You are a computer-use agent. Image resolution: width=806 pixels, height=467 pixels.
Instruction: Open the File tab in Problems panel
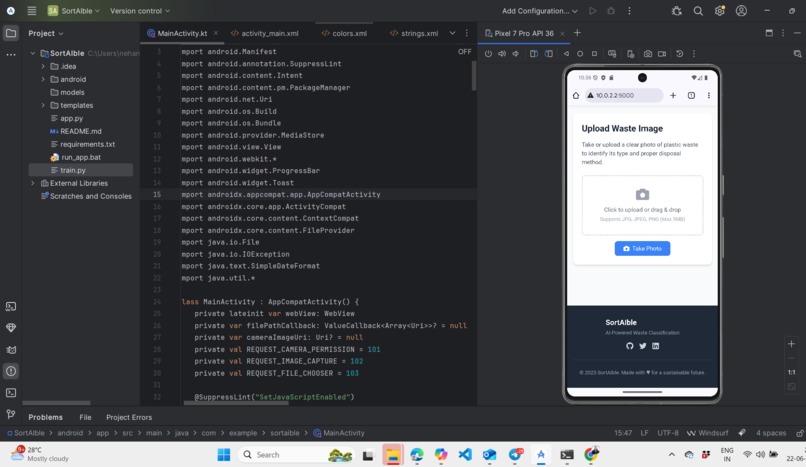85,417
